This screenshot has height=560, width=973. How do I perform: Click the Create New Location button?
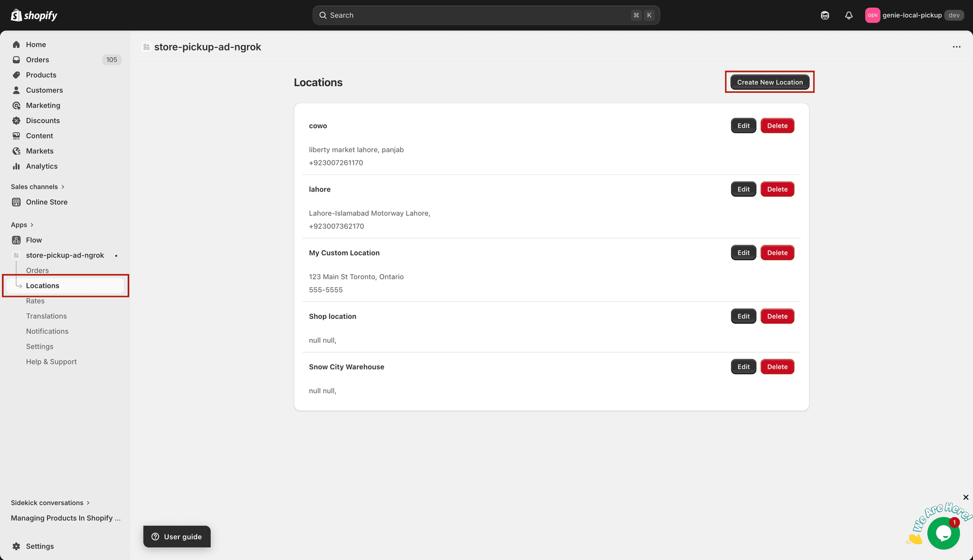[770, 82]
